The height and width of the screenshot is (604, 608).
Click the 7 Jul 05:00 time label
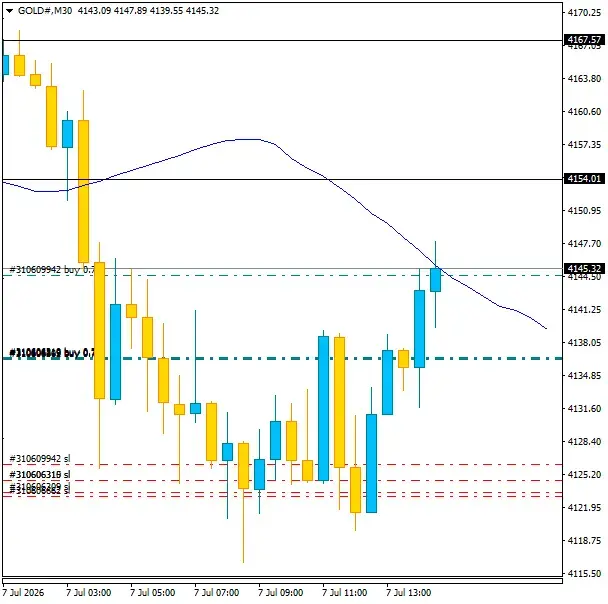click(152, 593)
